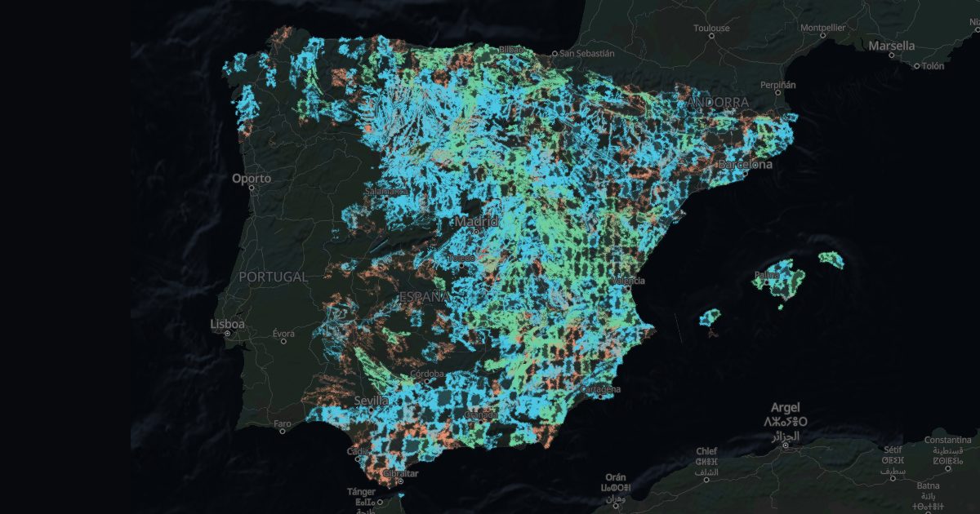Image resolution: width=980 pixels, height=514 pixels.
Task: Select the Madrid city label
Action: 477,221
